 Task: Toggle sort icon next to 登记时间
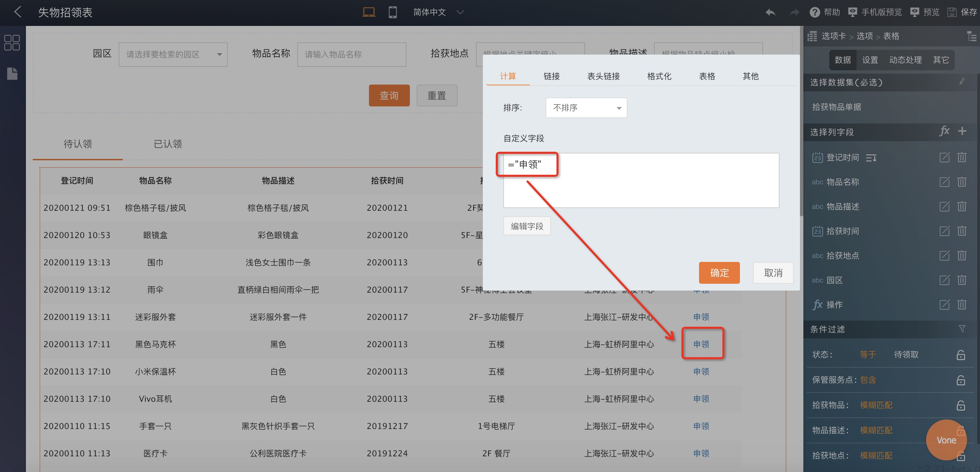[871, 158]
